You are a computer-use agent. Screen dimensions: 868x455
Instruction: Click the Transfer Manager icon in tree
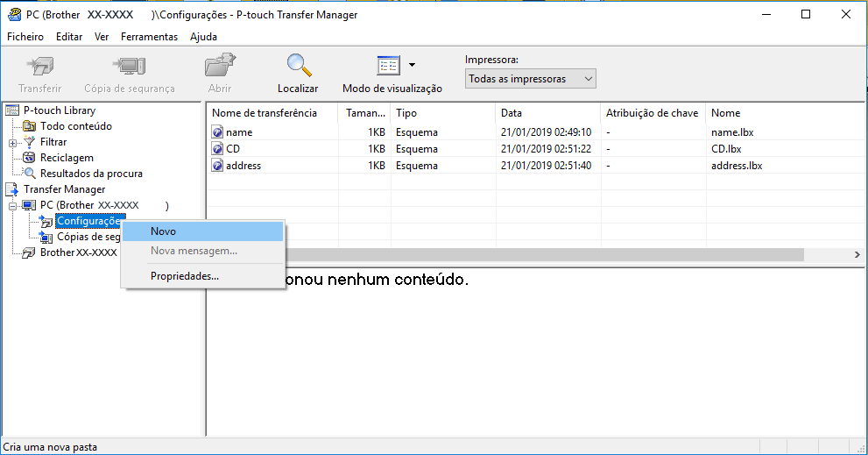(x=11, y=189)
